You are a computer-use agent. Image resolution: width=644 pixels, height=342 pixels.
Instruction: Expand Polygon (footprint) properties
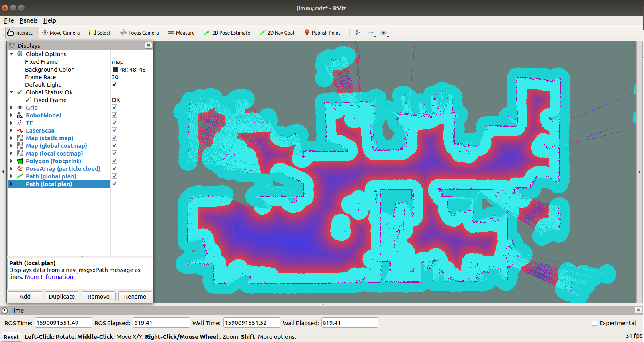coord(11,161)
